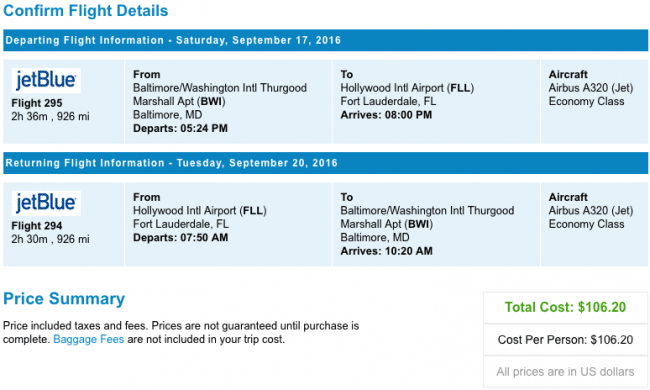The image size is (650, 390).
Task: Click the Arrives 10:20 AM time
Action: point(386,251)
